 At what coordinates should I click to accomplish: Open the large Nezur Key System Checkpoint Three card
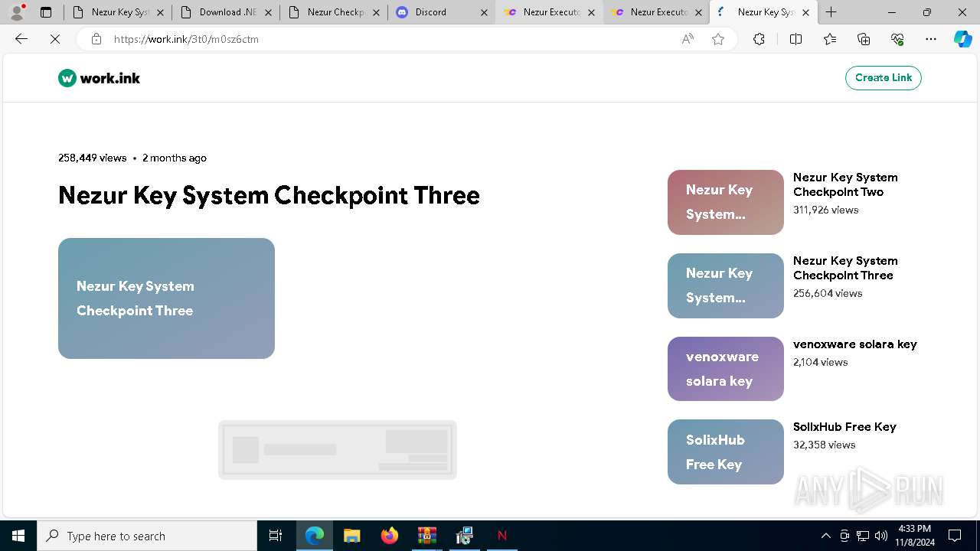pyautogui.click(x=166, y=298)
